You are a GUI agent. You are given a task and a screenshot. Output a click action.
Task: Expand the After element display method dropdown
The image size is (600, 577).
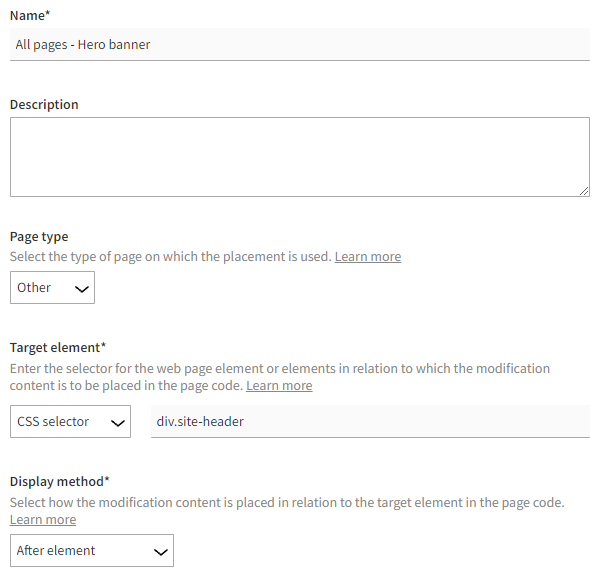[91, 551]
